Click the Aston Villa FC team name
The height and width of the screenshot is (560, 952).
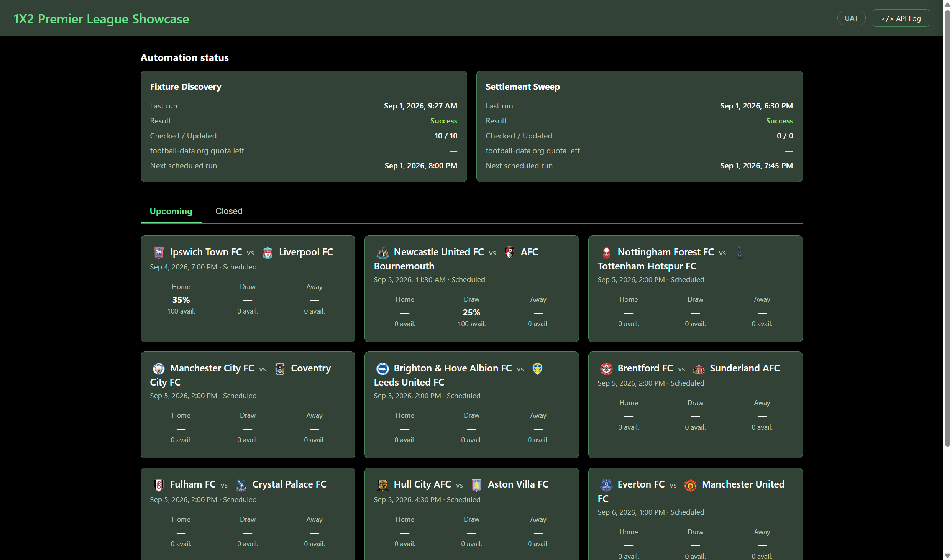point(518,484)
